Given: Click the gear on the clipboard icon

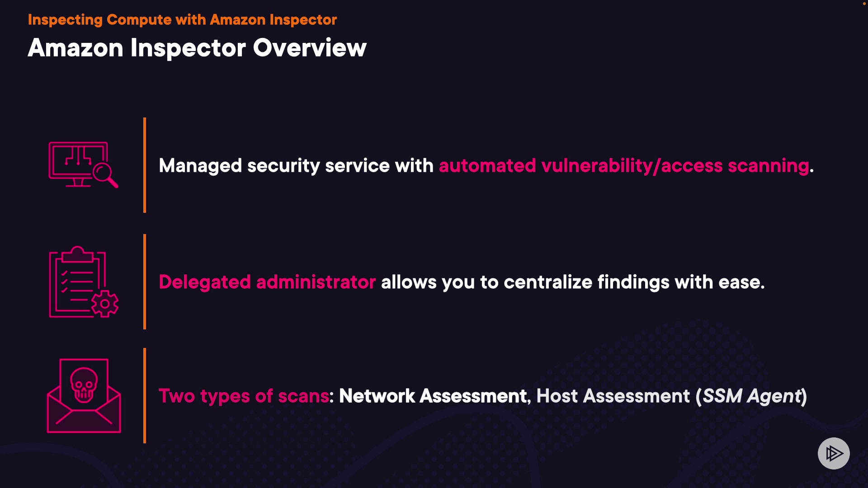Looking at the screenshot, I should (x=105, y=304).
